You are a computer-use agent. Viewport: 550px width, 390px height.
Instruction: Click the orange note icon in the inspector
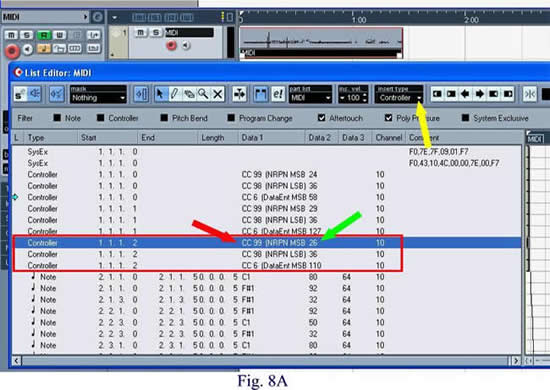pos(43,48)
